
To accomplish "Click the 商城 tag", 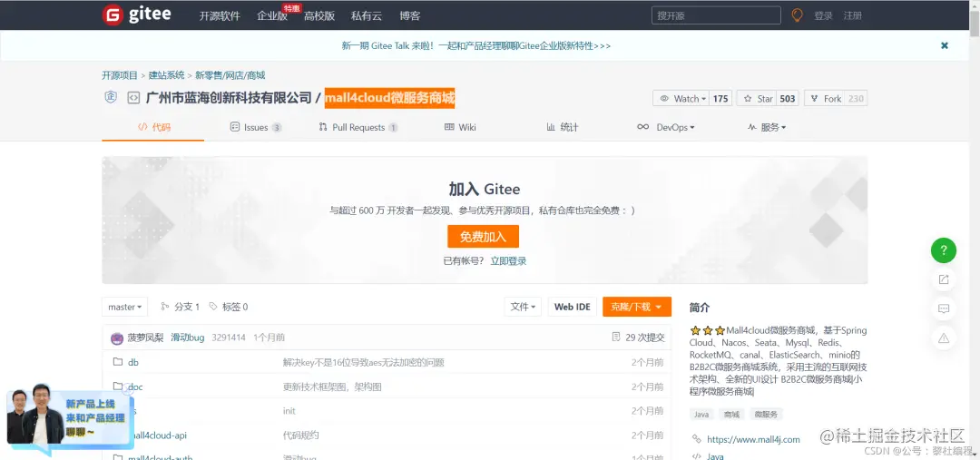I will click(x=731, y=415).
